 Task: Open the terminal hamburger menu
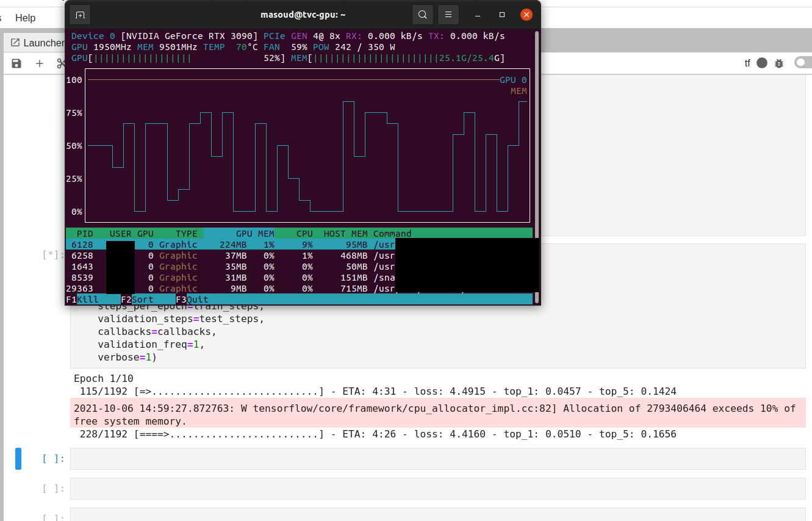tap(448, 15)
